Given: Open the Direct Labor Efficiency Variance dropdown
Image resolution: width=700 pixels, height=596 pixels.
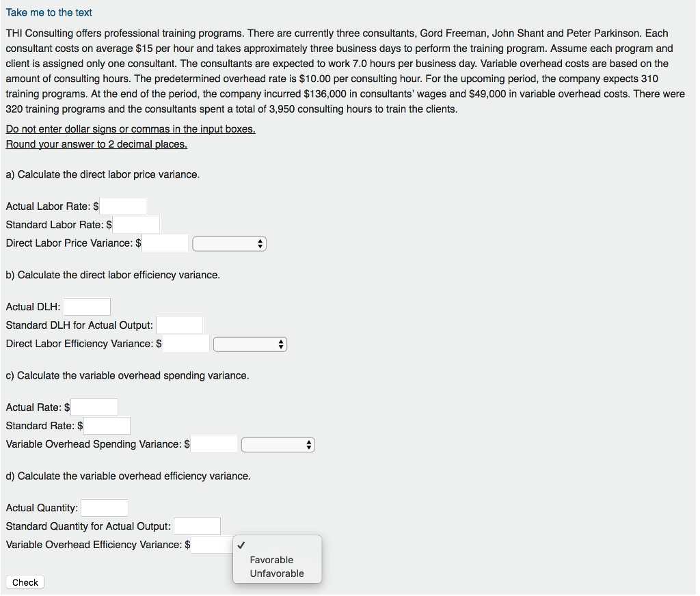Looking at the screenshot, I should click(x=250, y=344).
